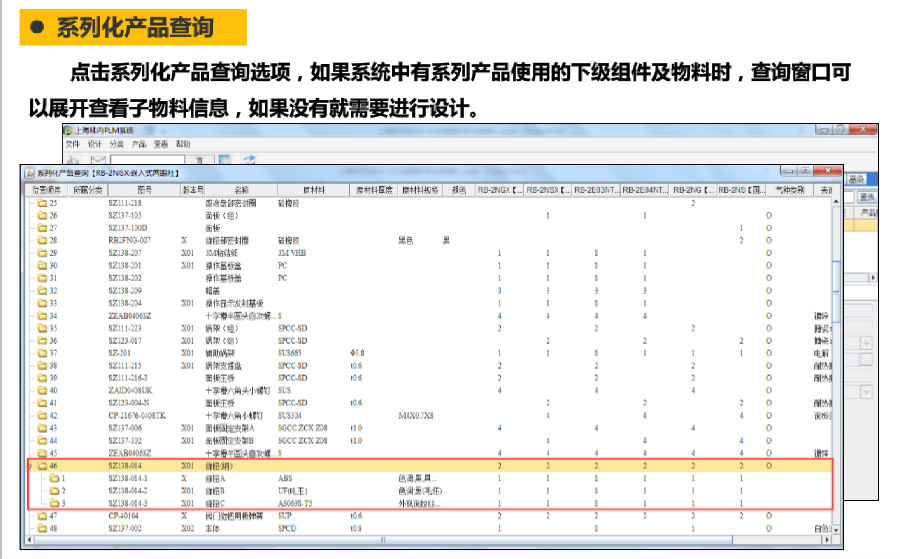Click the folder icon of row 32

(42, 291)
